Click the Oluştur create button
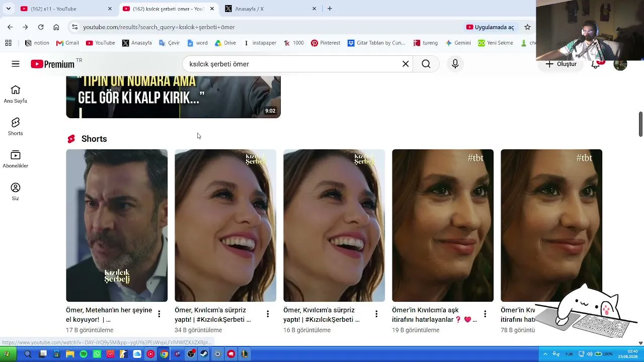The height and width of the screenshot is (362, 644). click(x=561, y=64)
